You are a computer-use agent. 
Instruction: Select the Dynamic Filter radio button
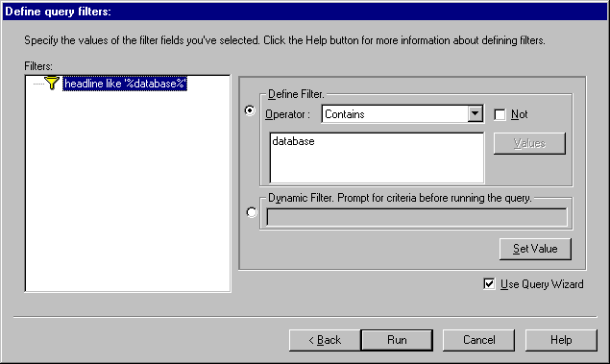point(252,212)
